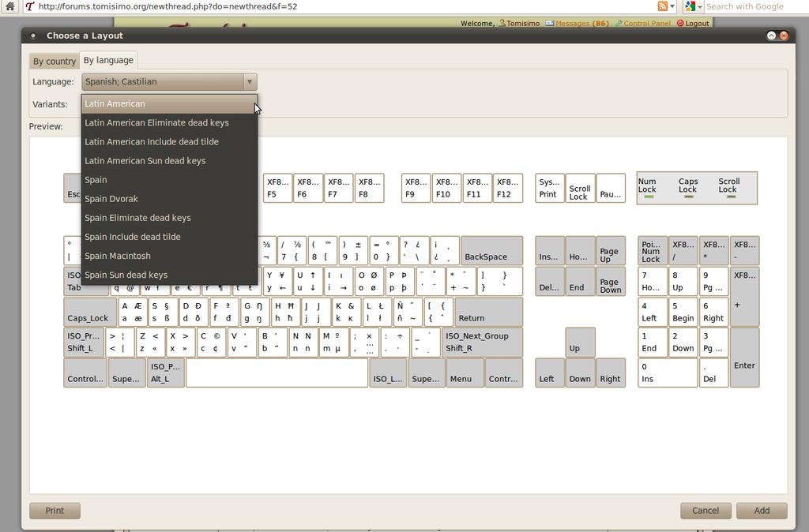This screenshot has width=809, height=532.
Task: Click the dialog window menu icon
Action: coord(33,36)
